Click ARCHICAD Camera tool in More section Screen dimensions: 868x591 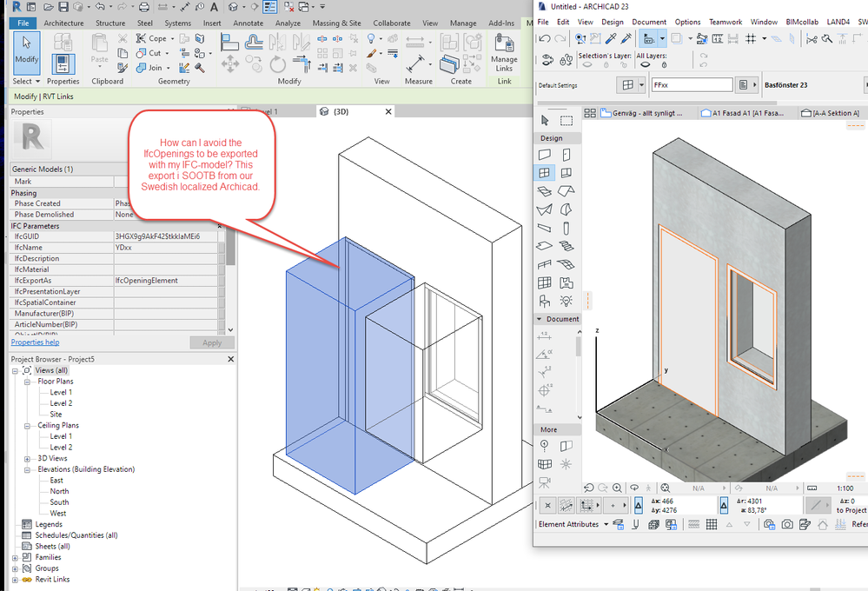545,482
